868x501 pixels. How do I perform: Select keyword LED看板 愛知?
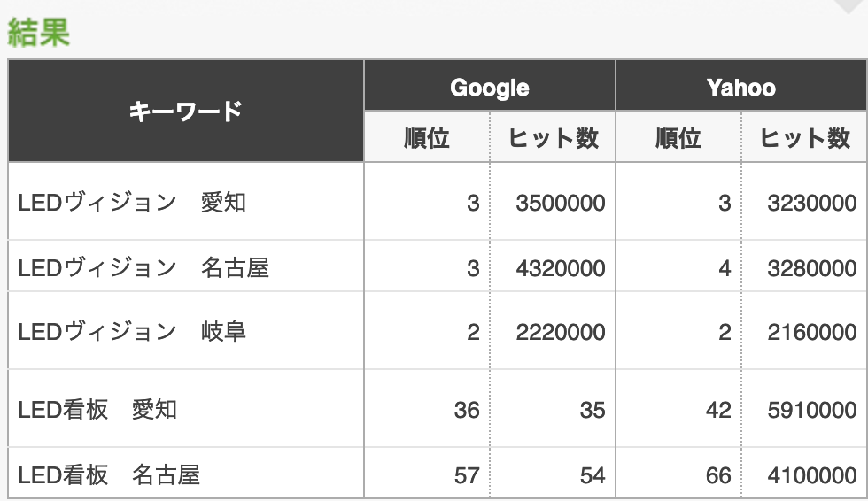pos(97,410)
